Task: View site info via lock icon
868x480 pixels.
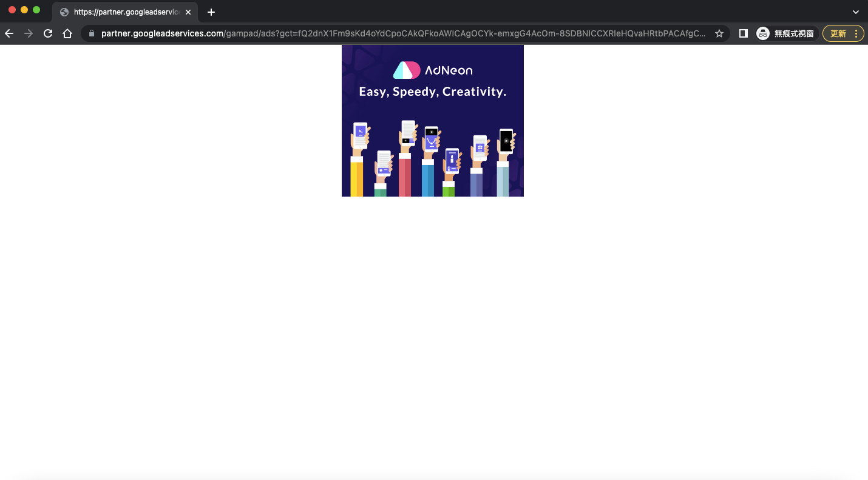Action: (92, 33)
